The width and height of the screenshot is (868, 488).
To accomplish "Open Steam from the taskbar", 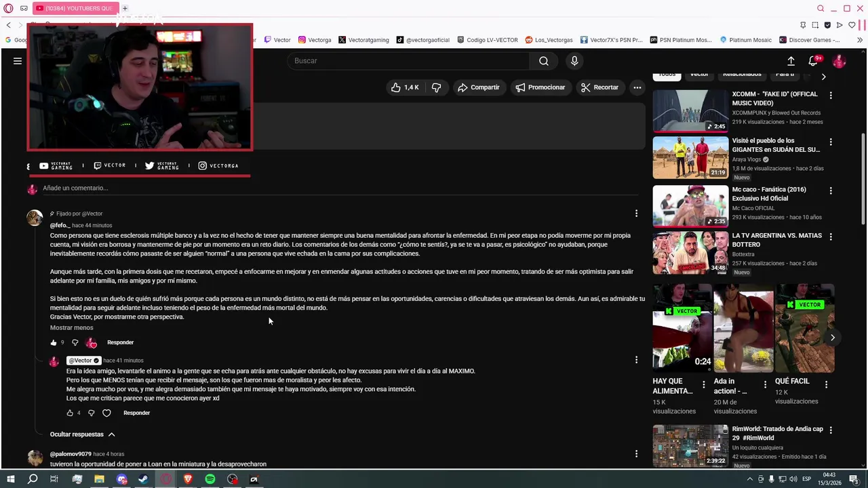I will click(x=144, y=479).
